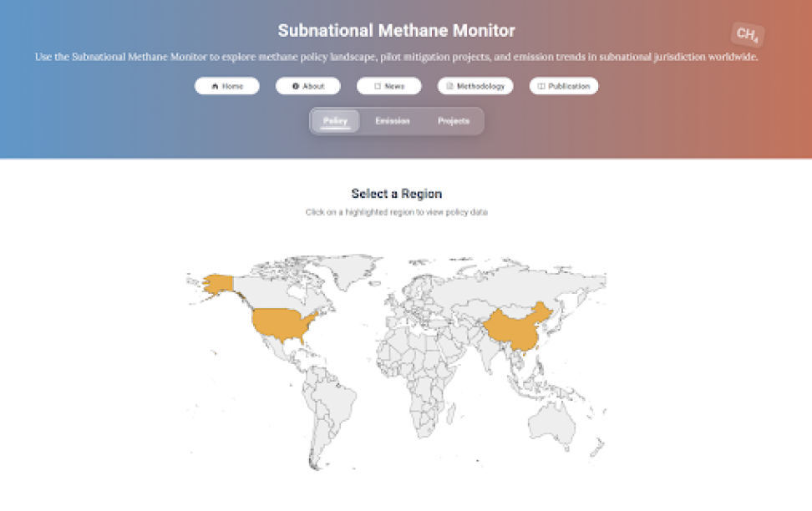812x511 pixels.
Task: Open the About page button
Action: pyautogui.click(x=308, y=86)
